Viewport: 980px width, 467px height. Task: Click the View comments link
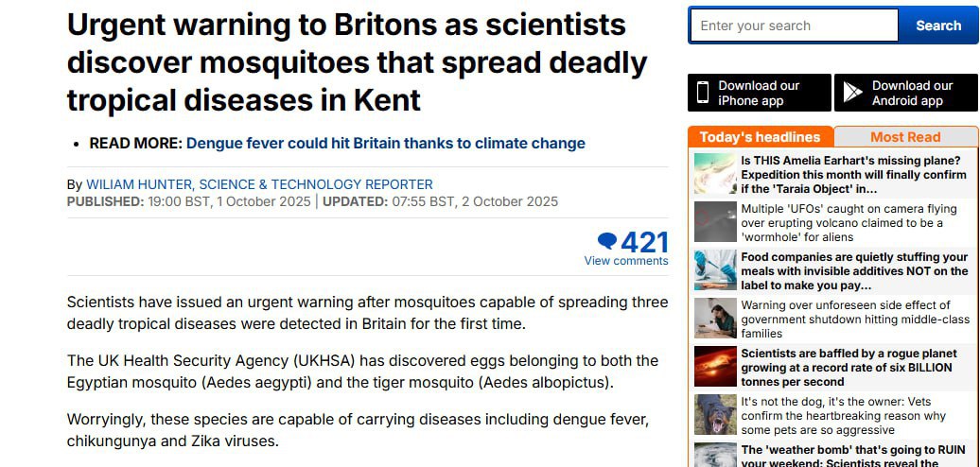coord(625,261)
